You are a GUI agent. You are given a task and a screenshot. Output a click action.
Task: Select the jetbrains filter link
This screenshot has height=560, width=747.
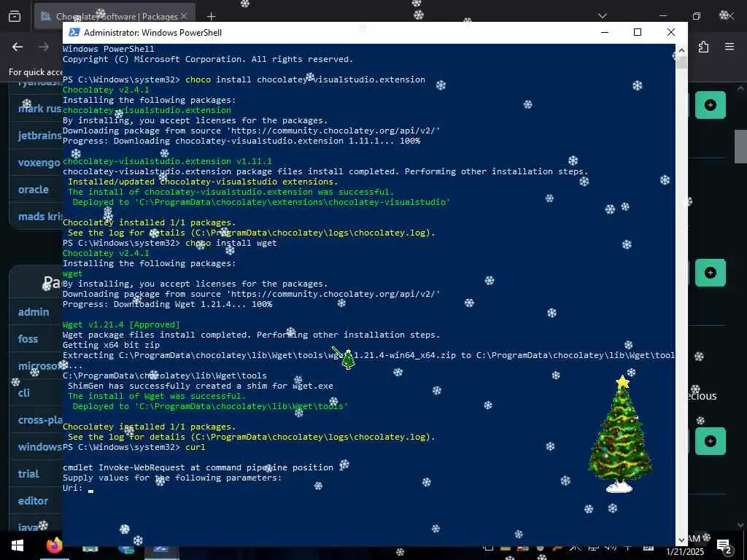40,136
